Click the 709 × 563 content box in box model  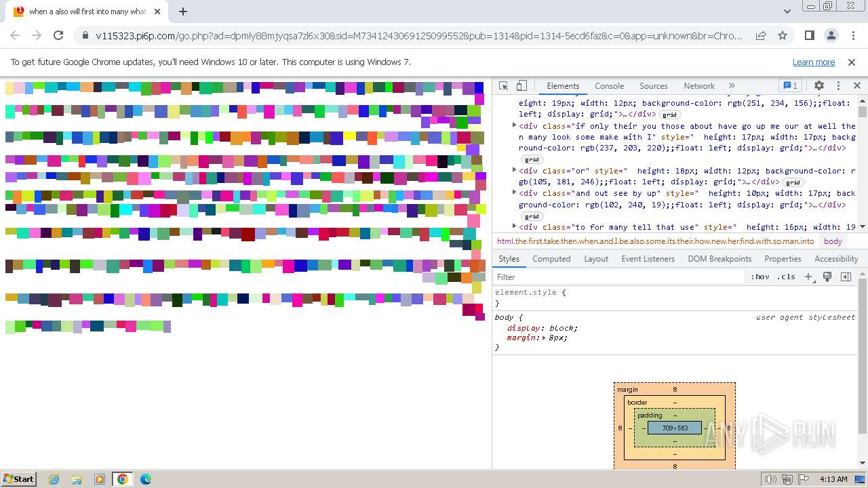[675, 428]
